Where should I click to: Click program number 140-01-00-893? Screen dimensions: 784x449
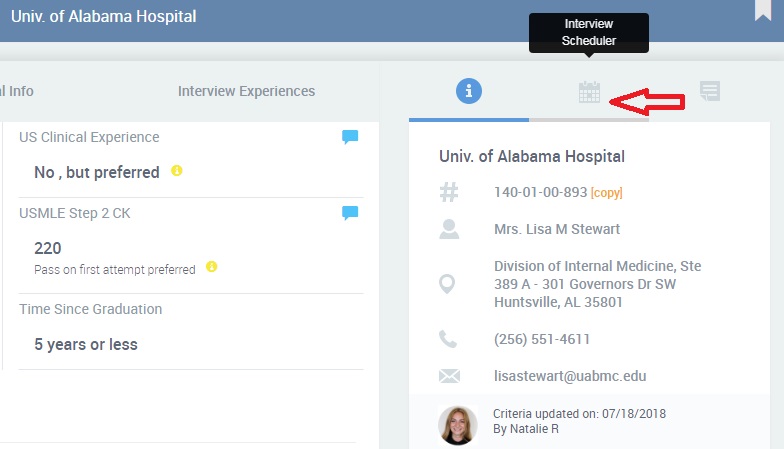(x=540, y=192)
